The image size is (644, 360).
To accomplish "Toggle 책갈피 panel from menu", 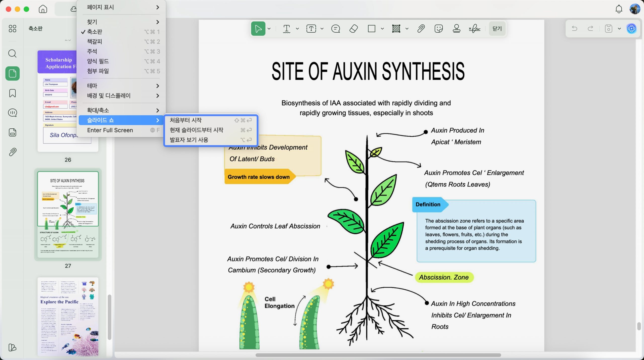I will click(x=122, y=41).
